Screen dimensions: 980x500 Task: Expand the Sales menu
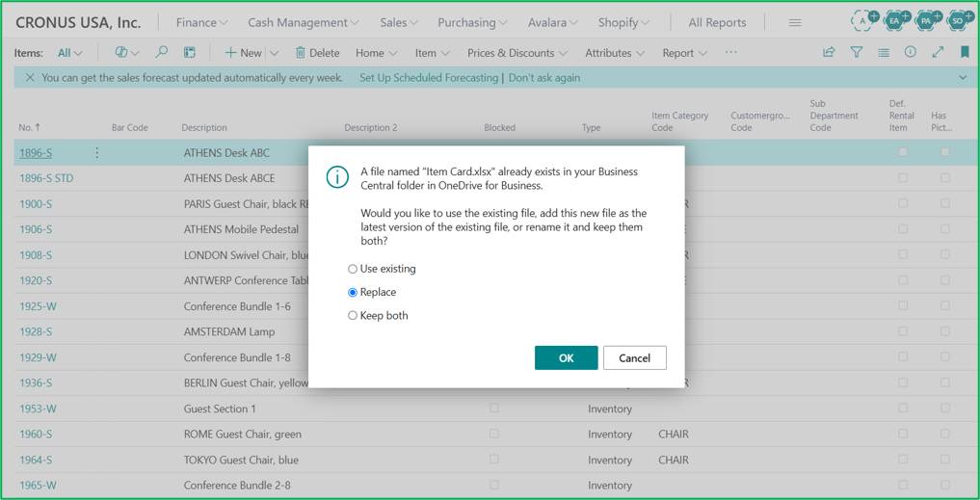(398, 22)
